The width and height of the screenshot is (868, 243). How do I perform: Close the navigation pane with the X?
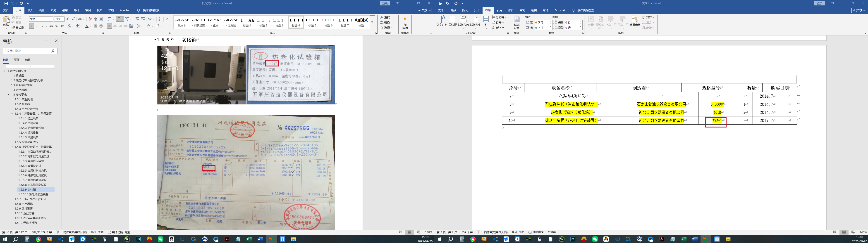click(56, 41)
